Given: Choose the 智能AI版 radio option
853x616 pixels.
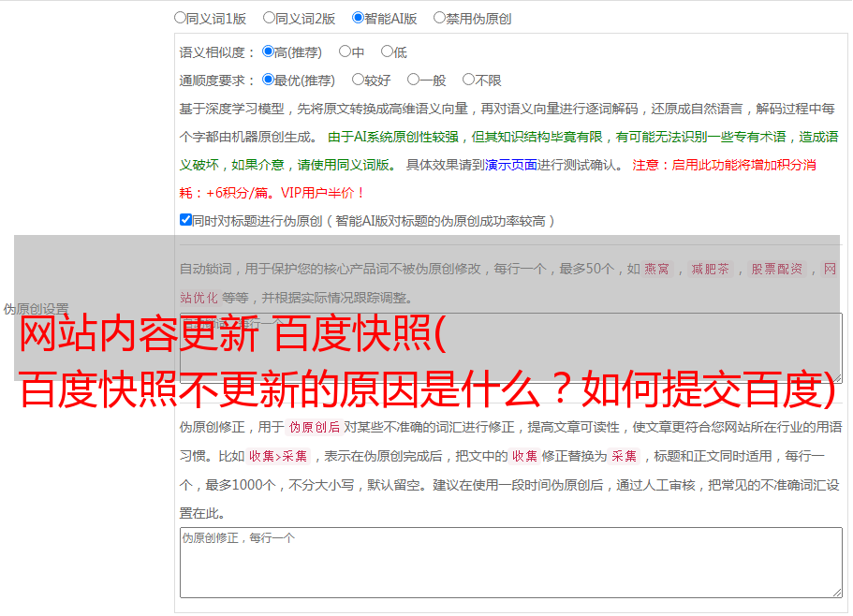Looking at the screenshot, I should pos(358,18).
